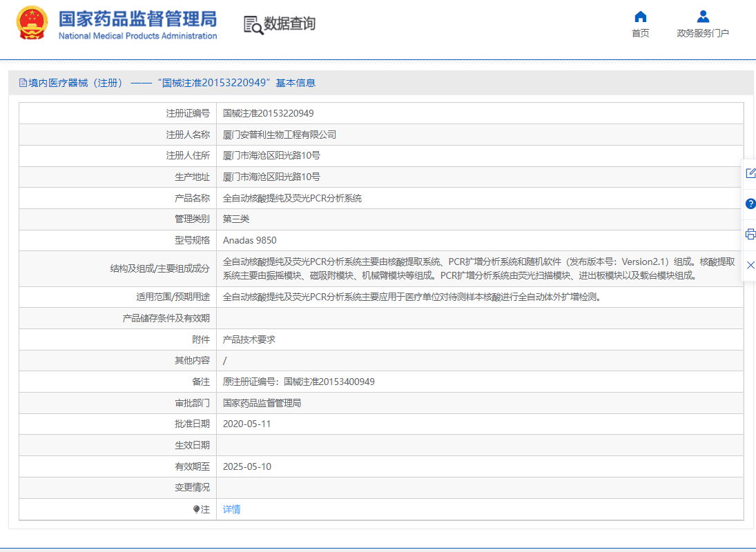Click the 首页 navigation label
The image size is (756, 552).
pos(640,32)
